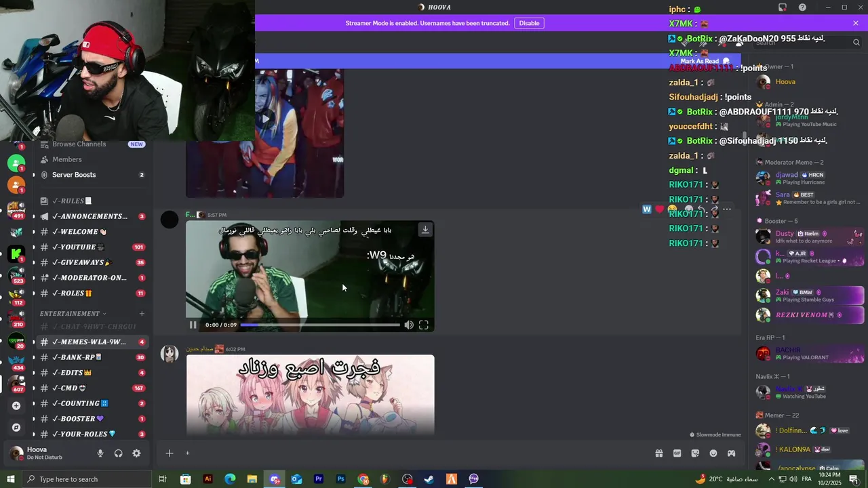Mute the video with the speaker icon

point(409,325)
